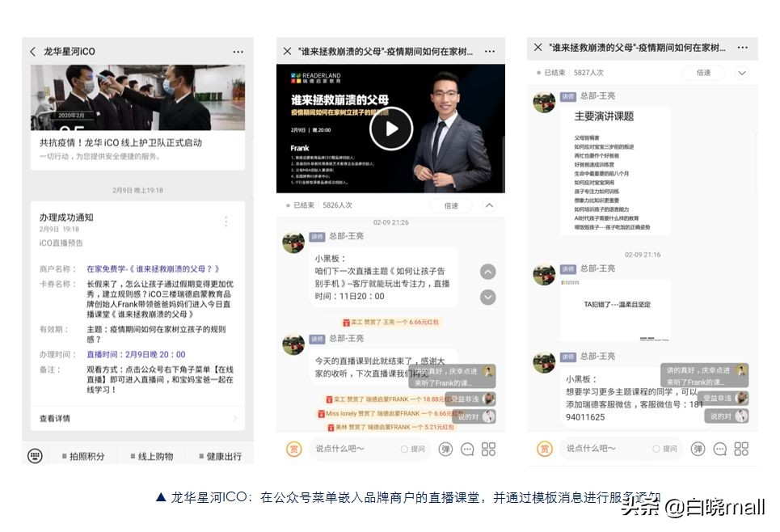Tap the 赏 reward icon on the middle screen
This screenshot has height=532, width=780.
[295, 449]
